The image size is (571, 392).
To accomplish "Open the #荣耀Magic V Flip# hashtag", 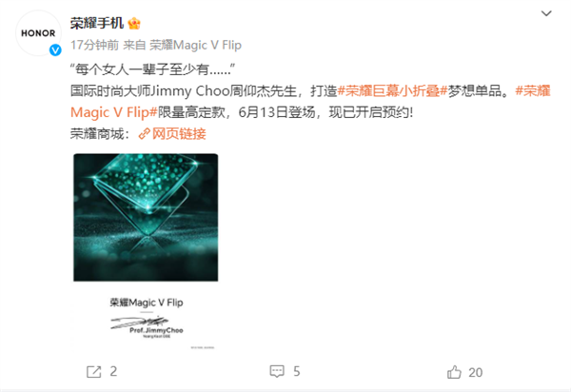I will point(310,102).
